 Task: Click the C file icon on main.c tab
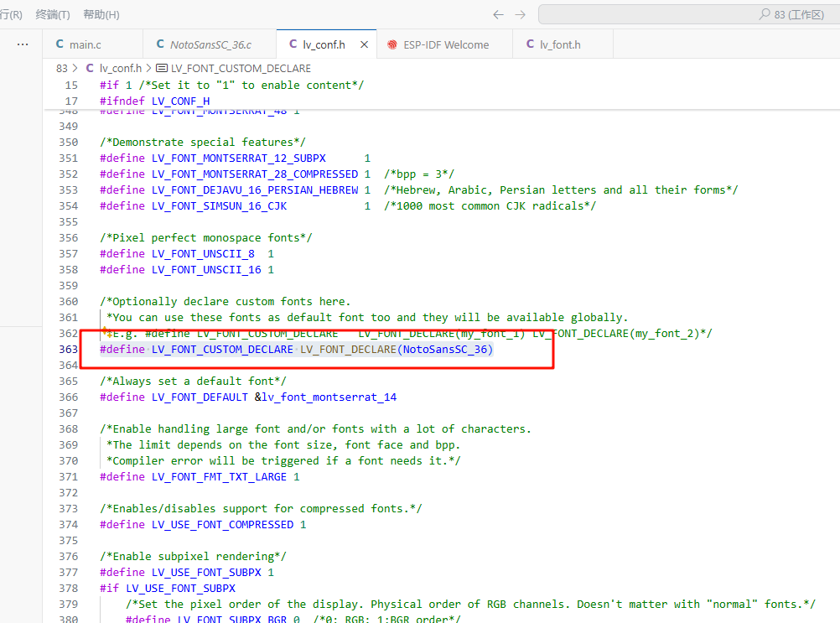pos(60,44)
